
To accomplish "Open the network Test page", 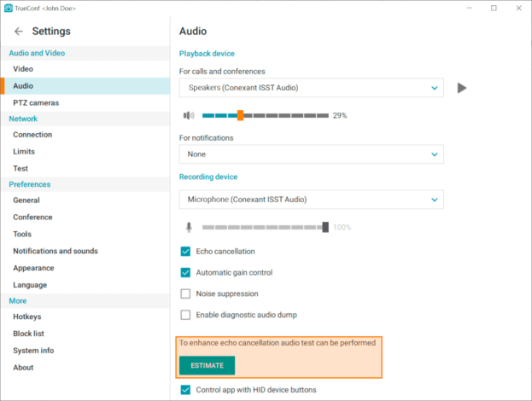I will [x=85, y=168].
